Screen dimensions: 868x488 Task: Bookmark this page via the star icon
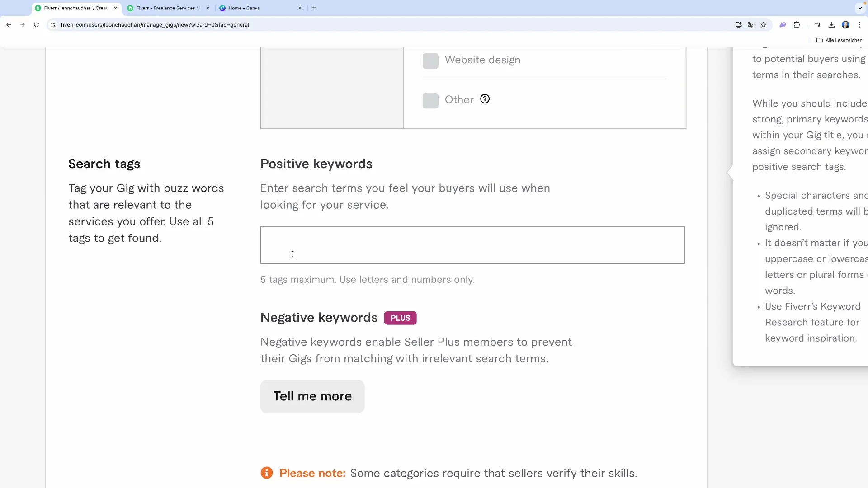click(x=764, y=25)
